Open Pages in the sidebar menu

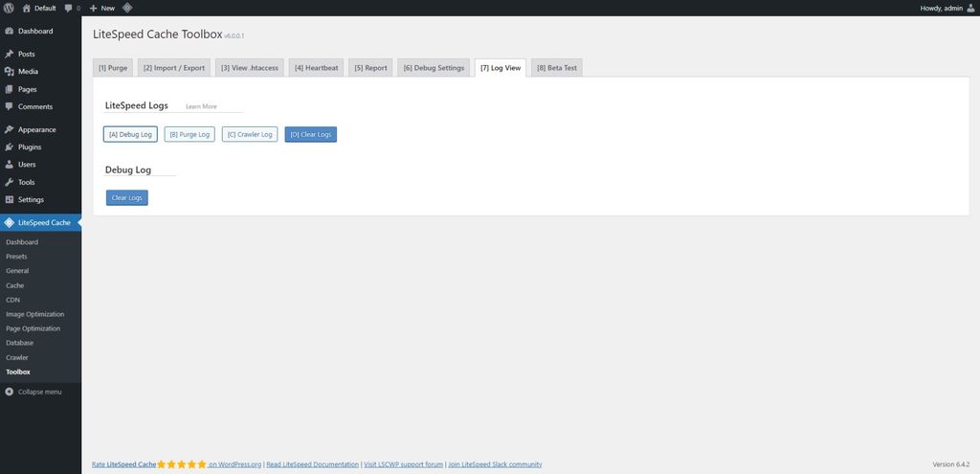[28, 89]
